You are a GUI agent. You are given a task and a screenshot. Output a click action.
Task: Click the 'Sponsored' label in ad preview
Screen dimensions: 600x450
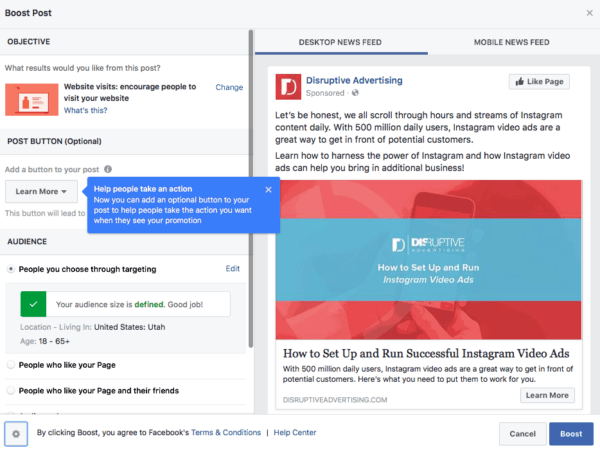coord(325,93)
